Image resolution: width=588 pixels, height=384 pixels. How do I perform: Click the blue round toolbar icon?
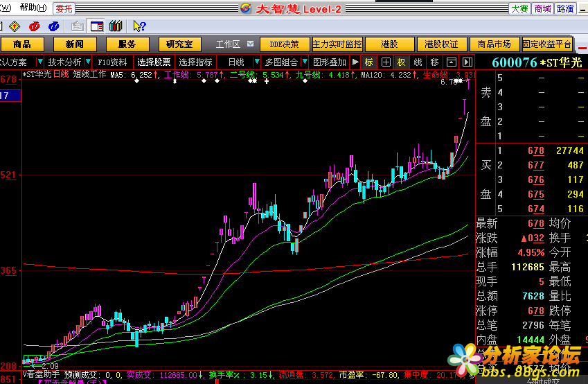[54, 26]
